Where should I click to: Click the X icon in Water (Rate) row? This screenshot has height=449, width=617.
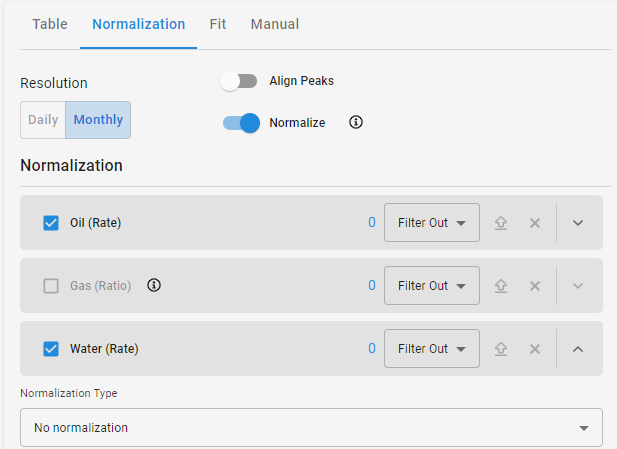(535, 349)
